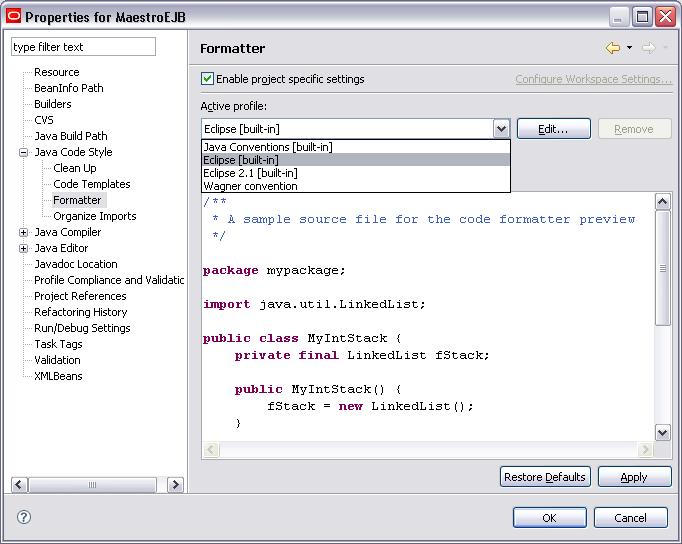
Task: Click the Edit... button
Action: coord(553,129)
